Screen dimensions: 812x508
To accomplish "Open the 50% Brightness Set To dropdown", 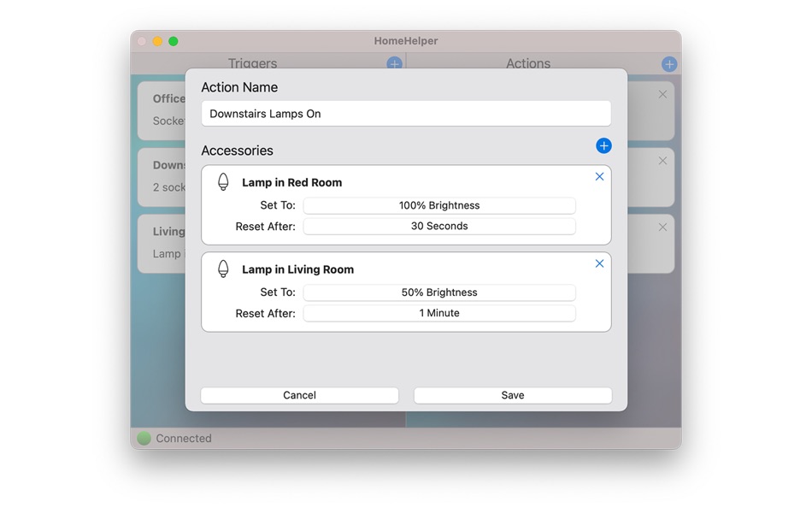I will [439, 292].
